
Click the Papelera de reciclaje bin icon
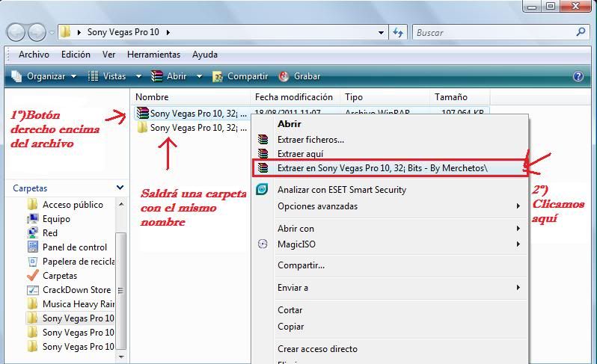(33, 262)
